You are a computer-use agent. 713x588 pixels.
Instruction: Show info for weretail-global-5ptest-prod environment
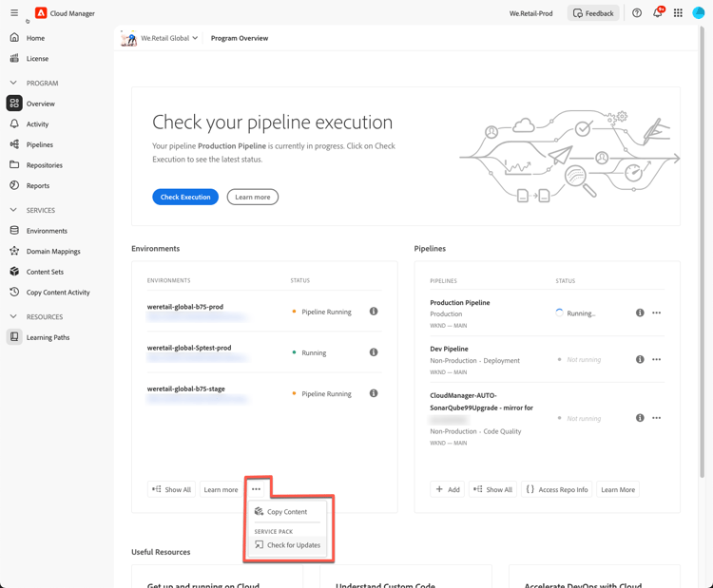374,352
